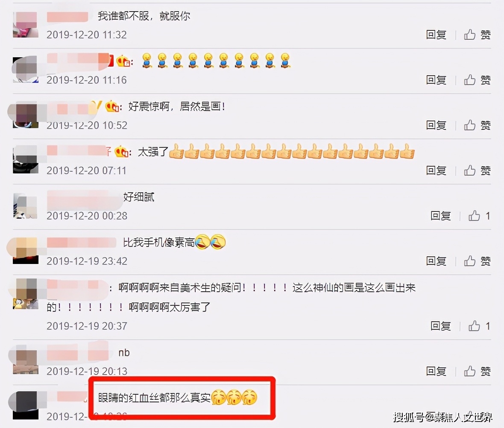Like the '比我手机像素高' comment
The width and height of the screenshot is (504, 428).
477,261
